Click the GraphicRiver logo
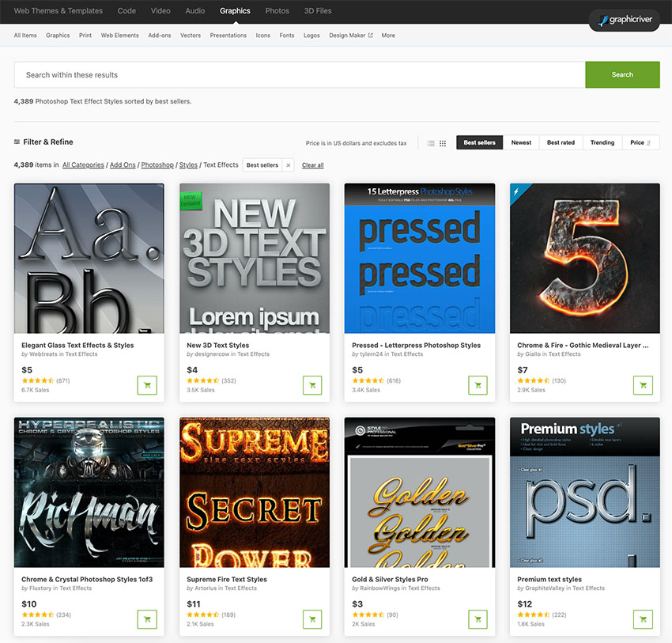The width and height of the screenshot is (672, 643). 624,21
